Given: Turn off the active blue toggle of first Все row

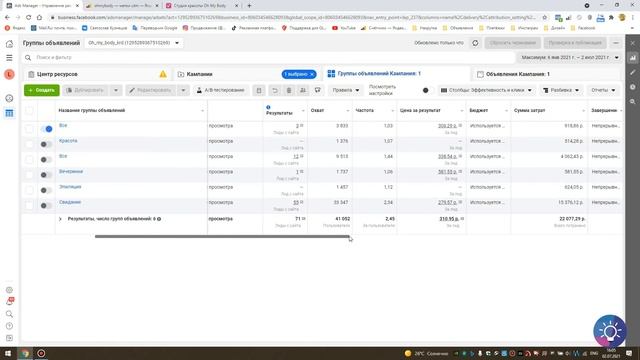Looking at the screenshot, I should (x=47, y=129).
